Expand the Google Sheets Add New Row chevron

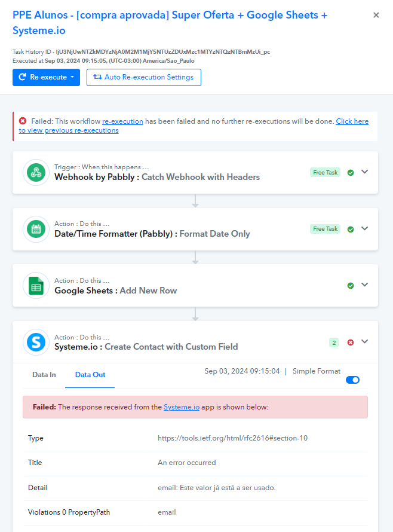click(x=364, y=285)
